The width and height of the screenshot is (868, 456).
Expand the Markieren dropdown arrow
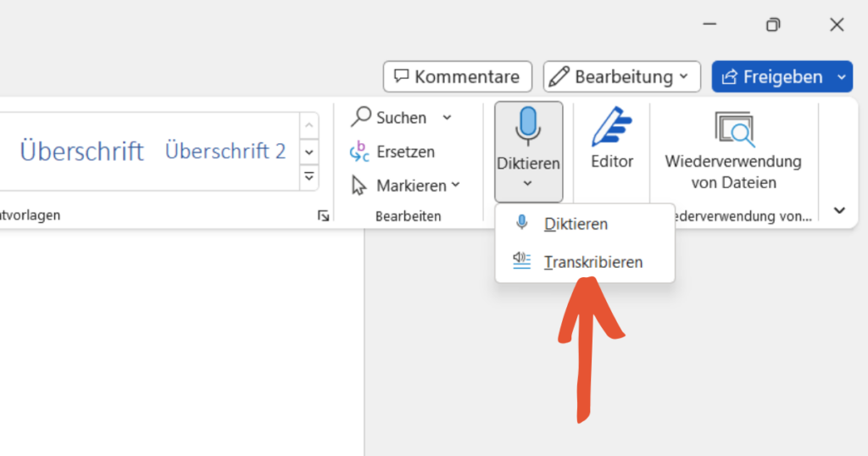point(456,185)
